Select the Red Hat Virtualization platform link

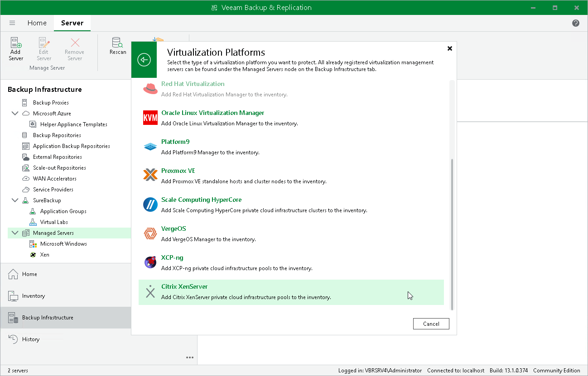(193, 84)
